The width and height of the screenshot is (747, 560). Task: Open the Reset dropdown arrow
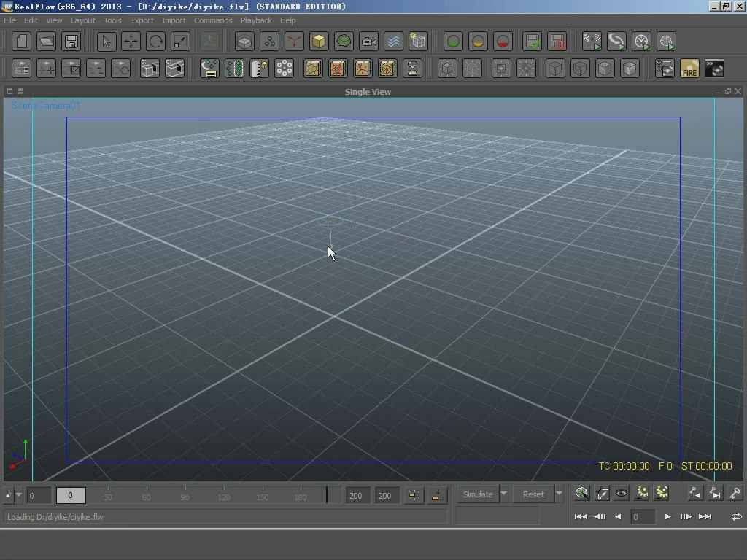[x=560, y=494]
